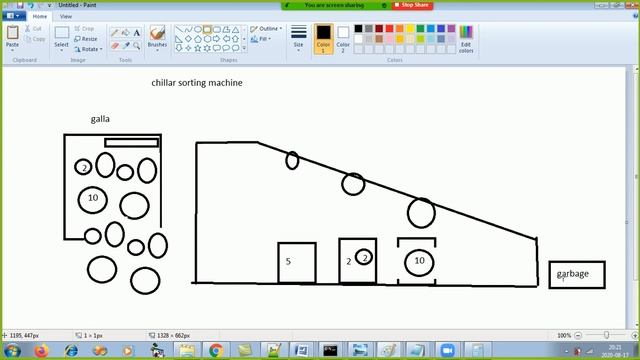Image resolution: width=640 pixels, height=360 pixels.
Task: Click the zoom out minus button
Action: coord(578,336)
